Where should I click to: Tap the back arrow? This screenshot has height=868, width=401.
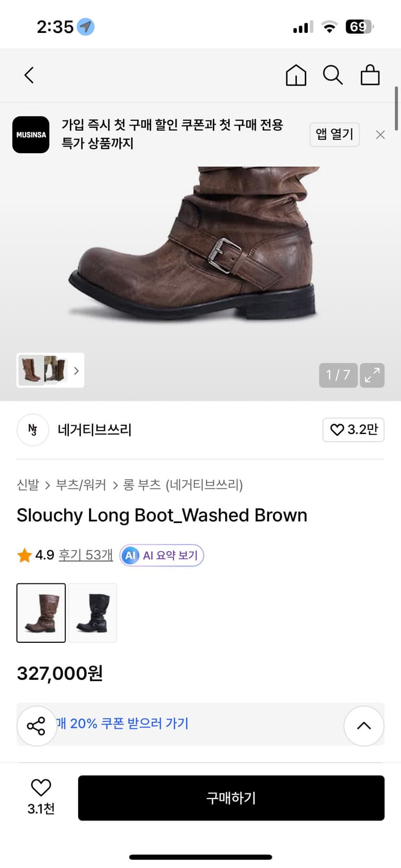tap(29, 75)
